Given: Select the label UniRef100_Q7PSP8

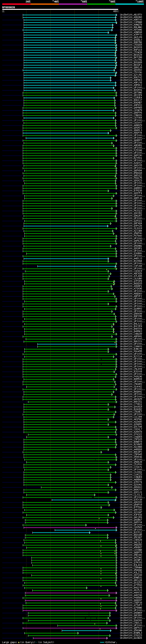Looking at the screenshot, I should pyautogui.click(x=131, y=281).
